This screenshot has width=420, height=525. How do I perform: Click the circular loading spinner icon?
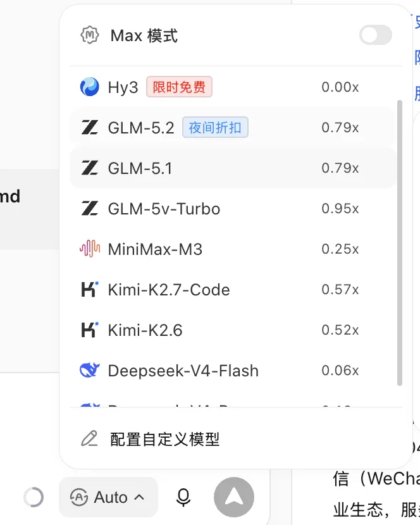pos(34,497)
